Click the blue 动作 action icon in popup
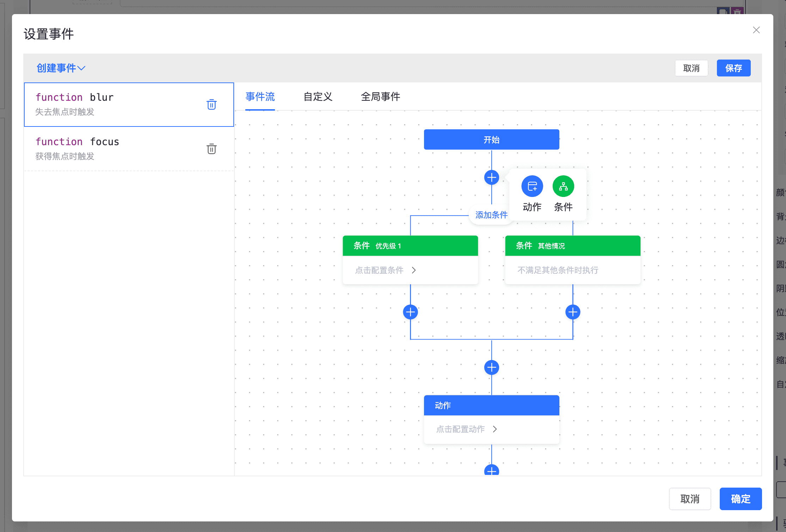The image size is (786, 532). coord(532,186)
